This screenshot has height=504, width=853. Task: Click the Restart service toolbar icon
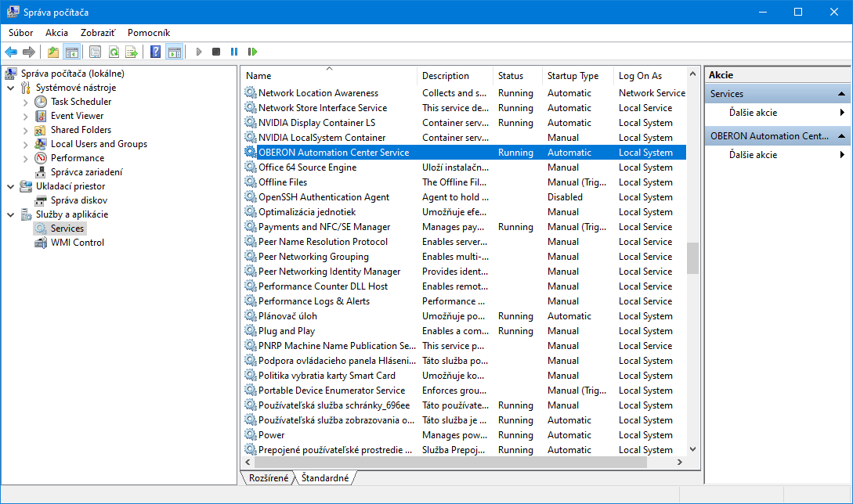coord(252,52)
